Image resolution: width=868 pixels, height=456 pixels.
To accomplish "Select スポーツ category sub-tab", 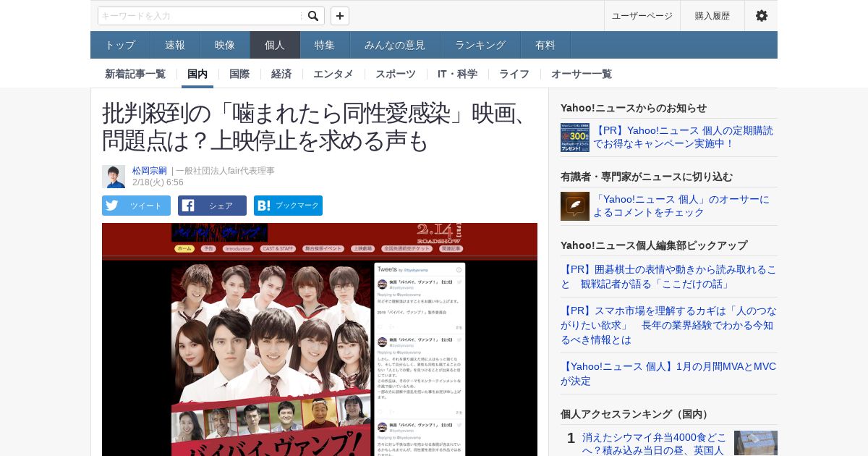I will [x=395, y=74].
